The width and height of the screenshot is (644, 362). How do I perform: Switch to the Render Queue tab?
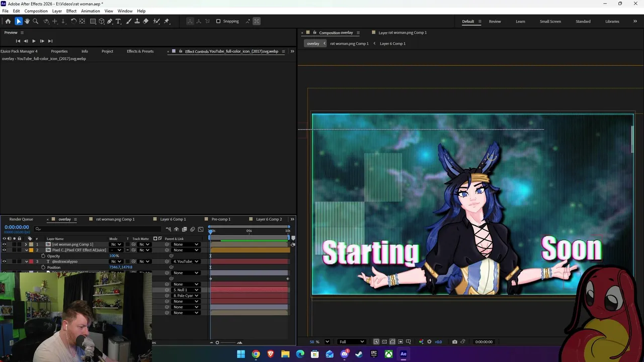[21, 219]
